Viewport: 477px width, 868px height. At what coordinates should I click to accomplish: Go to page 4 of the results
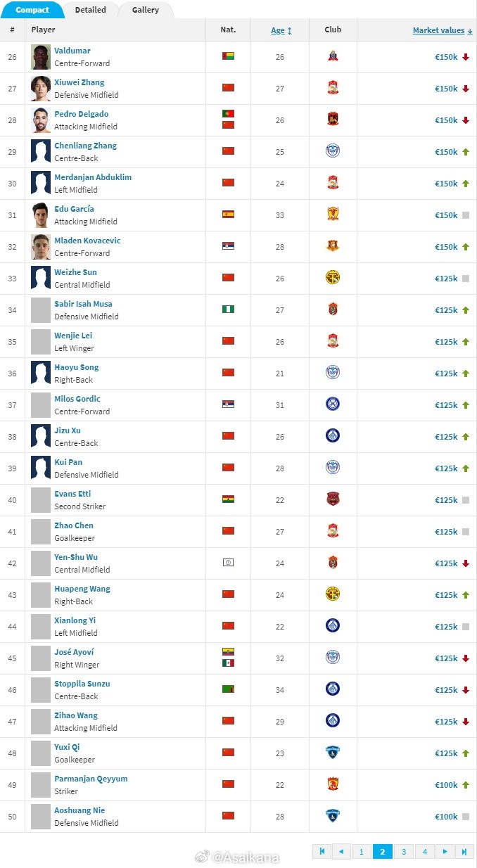(x=424, y=852)
